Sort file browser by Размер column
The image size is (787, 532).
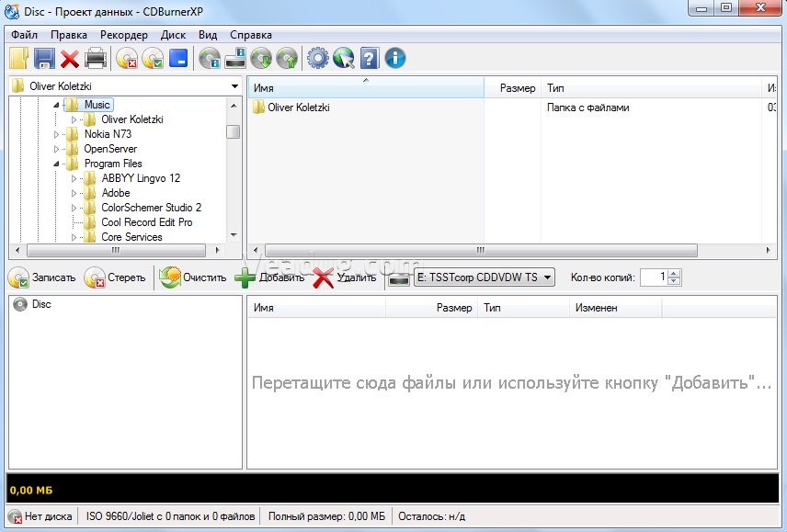(x=513, y=88)
